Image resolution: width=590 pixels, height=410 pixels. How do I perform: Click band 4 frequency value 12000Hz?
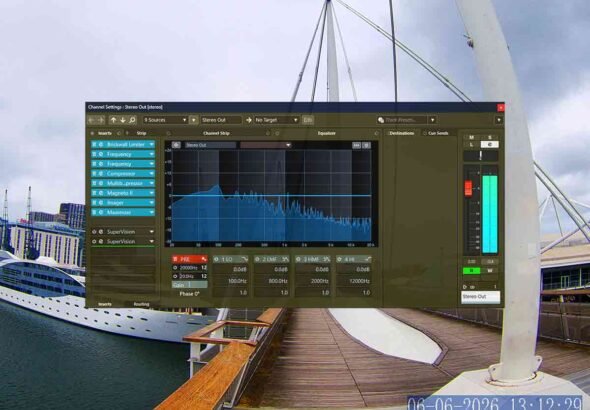click(354, 281)
